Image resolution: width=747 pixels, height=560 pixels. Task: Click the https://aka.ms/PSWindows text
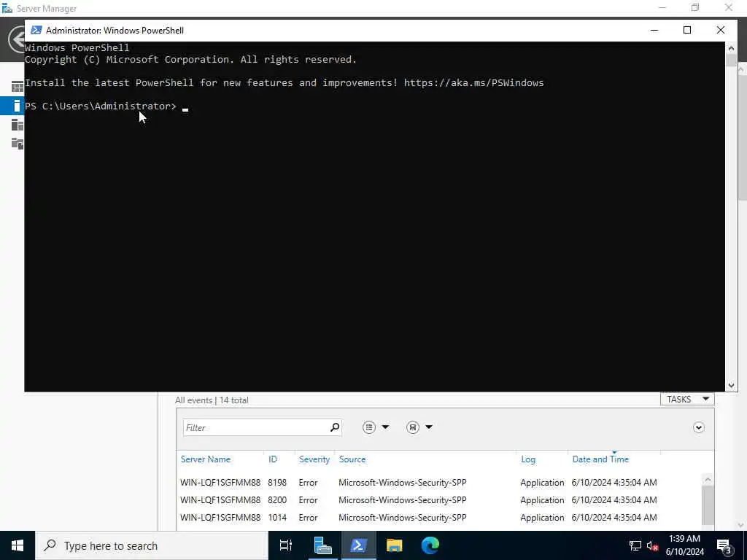click(x=473, y=83)
